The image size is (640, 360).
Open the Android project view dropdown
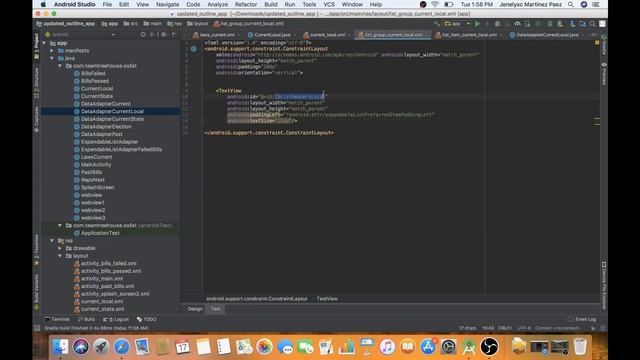coord(80,35)
